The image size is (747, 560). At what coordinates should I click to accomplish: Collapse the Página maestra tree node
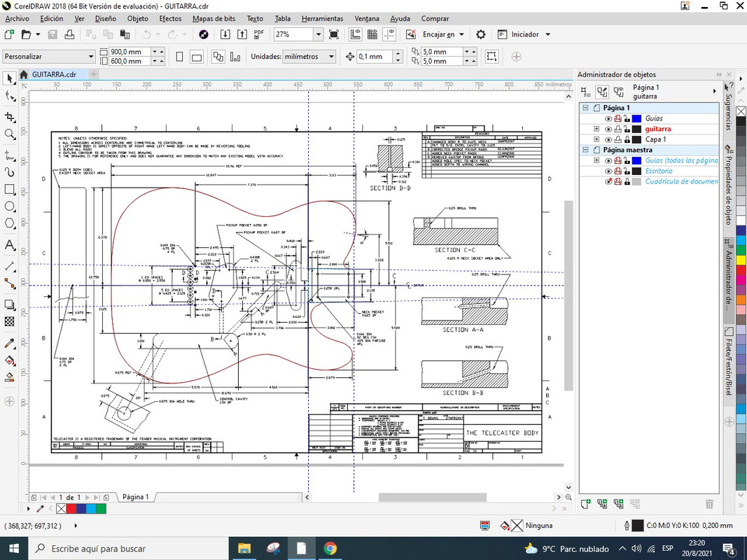coord(585,150)
